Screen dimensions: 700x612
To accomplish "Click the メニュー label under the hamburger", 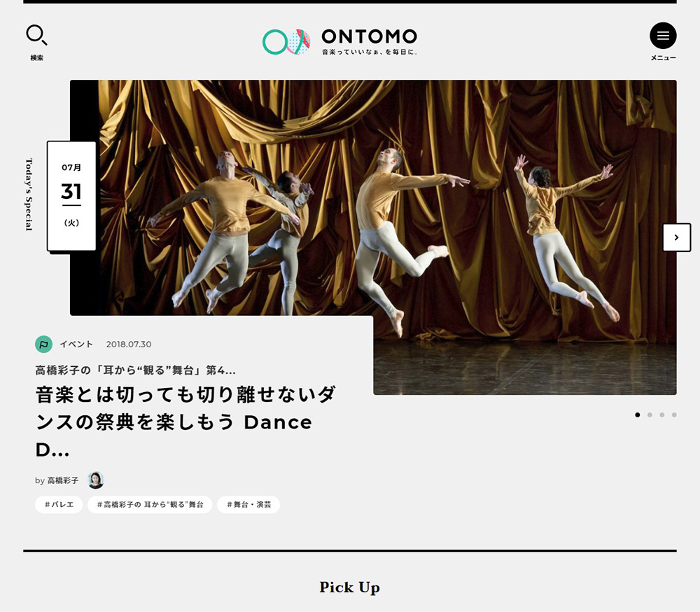I will (x=662, y=57).
